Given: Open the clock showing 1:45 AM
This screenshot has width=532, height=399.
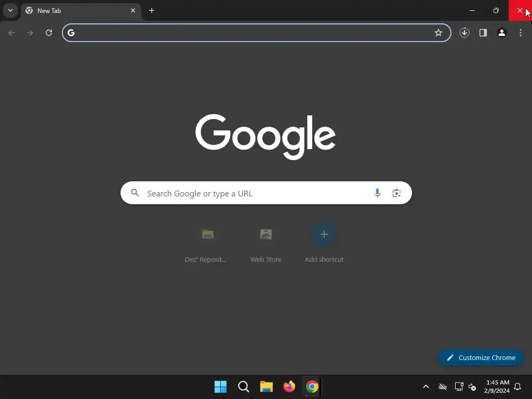Looking at the screenshot, I should [x=497, y=387].
